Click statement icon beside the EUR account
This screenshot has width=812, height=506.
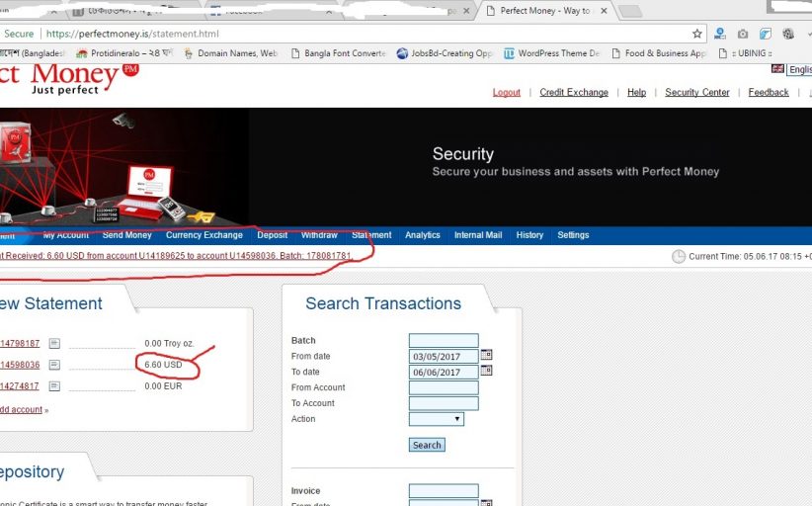(x=54, y=386)
